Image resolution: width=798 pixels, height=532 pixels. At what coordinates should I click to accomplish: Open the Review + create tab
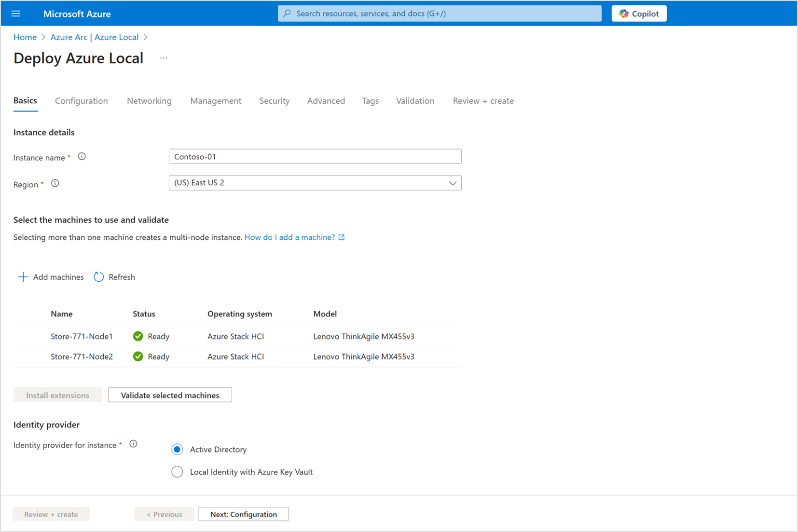482,101
